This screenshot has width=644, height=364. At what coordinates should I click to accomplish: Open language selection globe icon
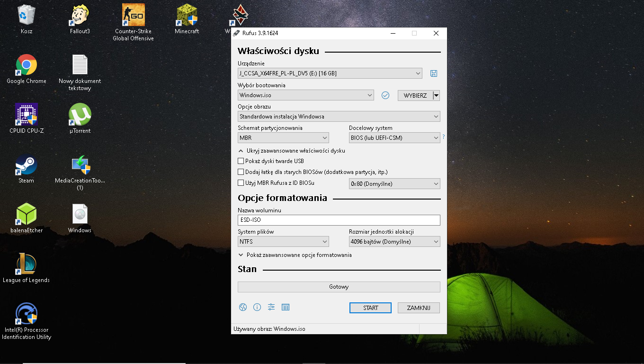[243, 307]
